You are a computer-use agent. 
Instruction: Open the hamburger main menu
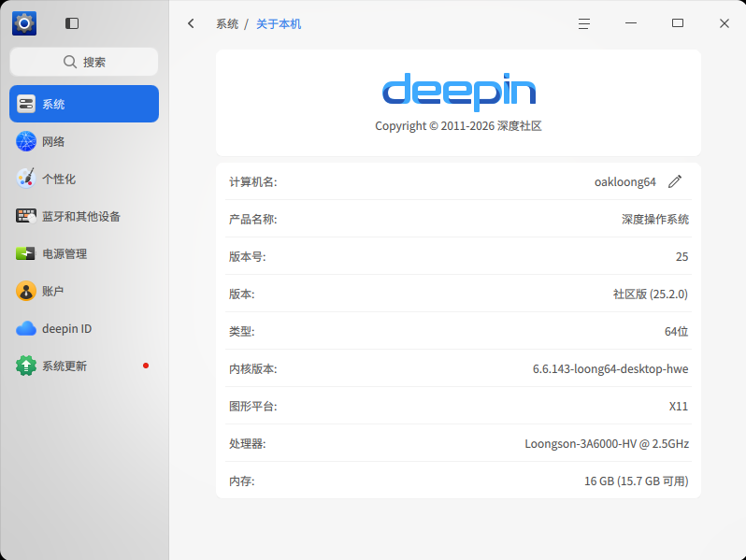[584, 23]
